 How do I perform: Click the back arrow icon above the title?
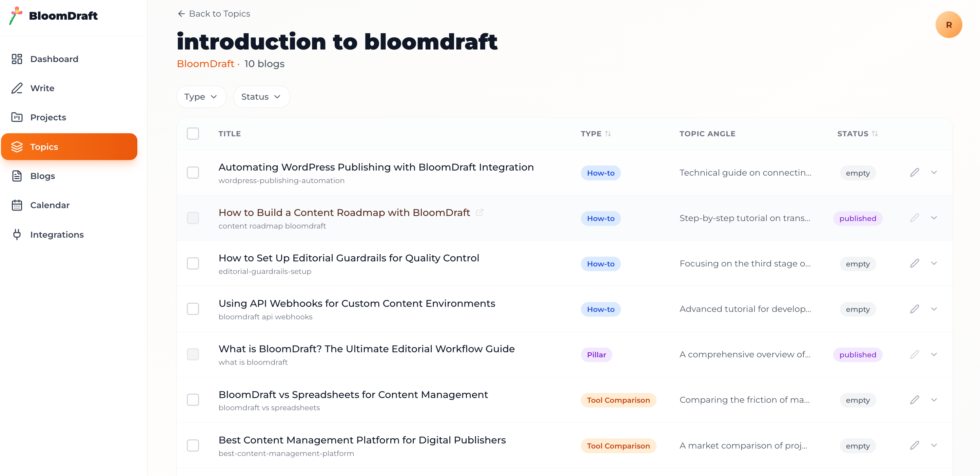click(181, 14)
